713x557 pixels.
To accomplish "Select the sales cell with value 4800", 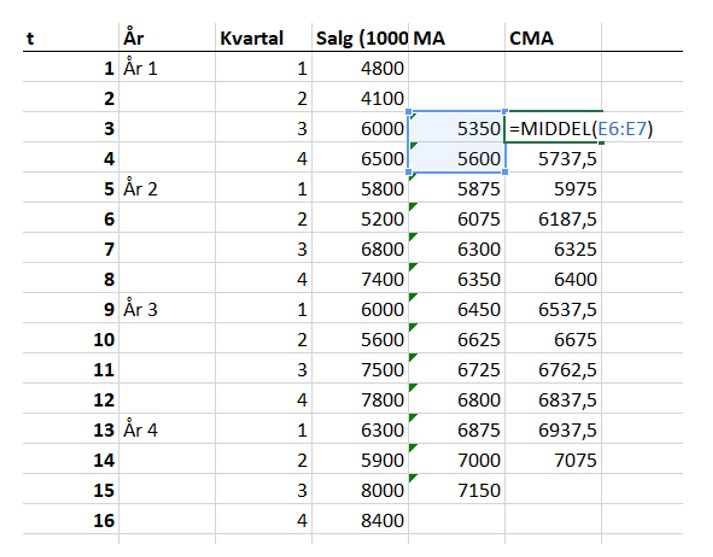I will pos(360,69).
